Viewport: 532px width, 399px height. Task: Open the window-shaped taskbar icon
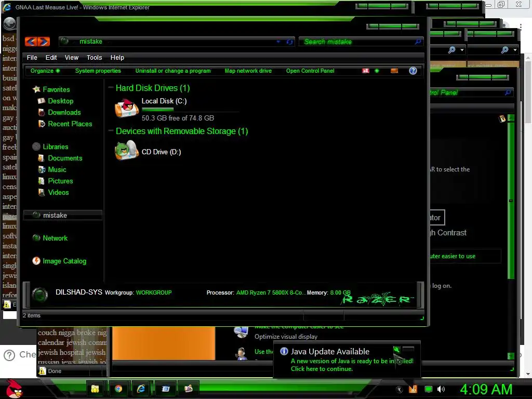point(166,389)
